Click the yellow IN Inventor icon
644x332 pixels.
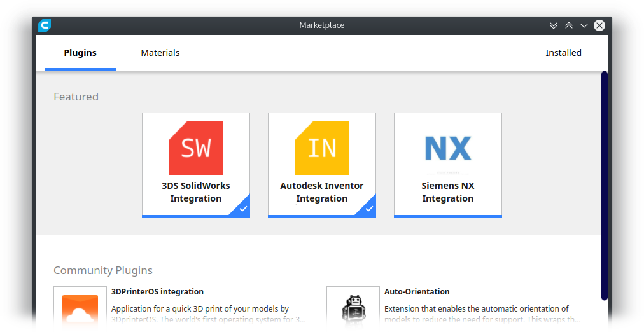[x=322, y=148]
